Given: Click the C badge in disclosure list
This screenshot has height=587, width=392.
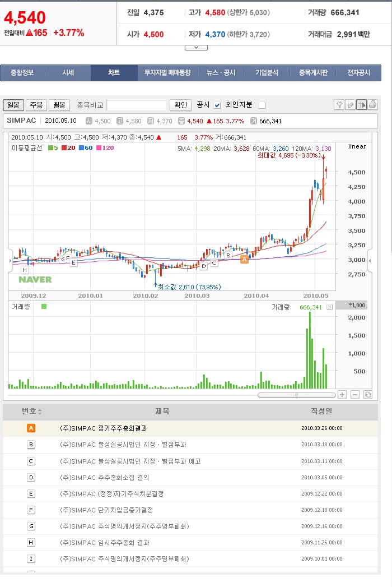Looking at the screenshot, I should pos(31,461).
